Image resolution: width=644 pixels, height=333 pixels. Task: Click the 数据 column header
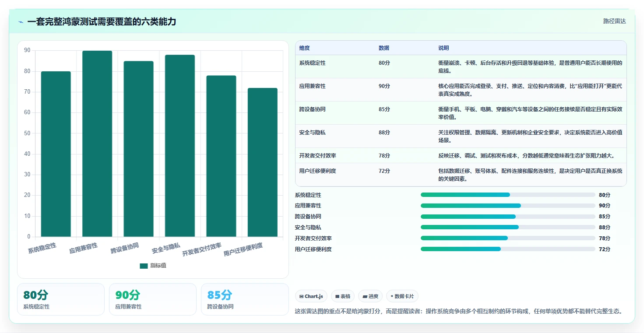point(384,48)
